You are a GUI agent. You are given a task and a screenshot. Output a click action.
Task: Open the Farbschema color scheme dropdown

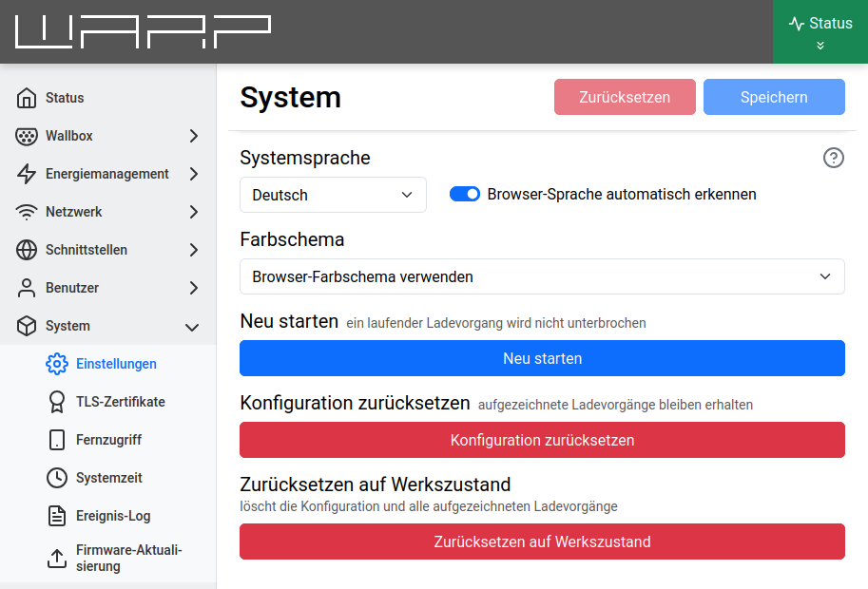[542, 276]
